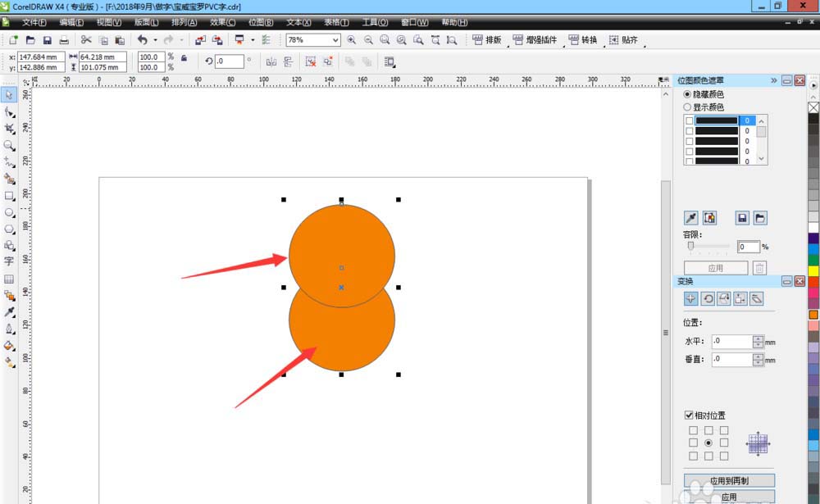Click the Open mask folder icon

click(760, 218)
